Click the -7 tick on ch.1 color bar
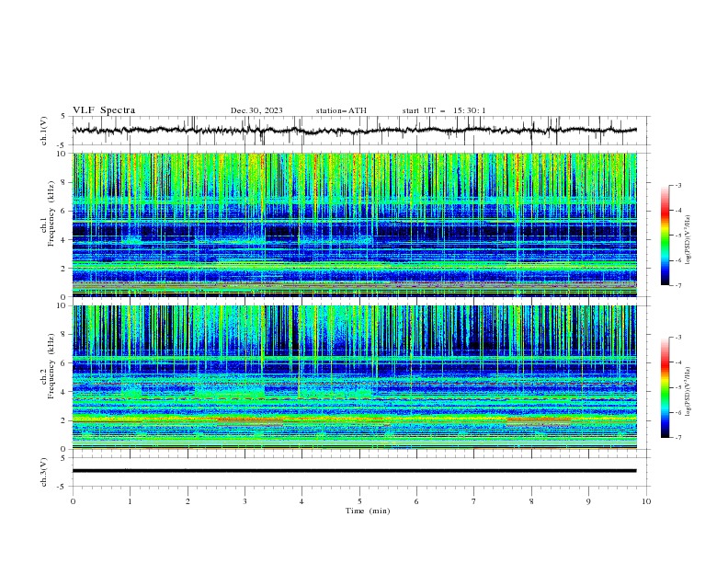 click(x=677, y=285)
